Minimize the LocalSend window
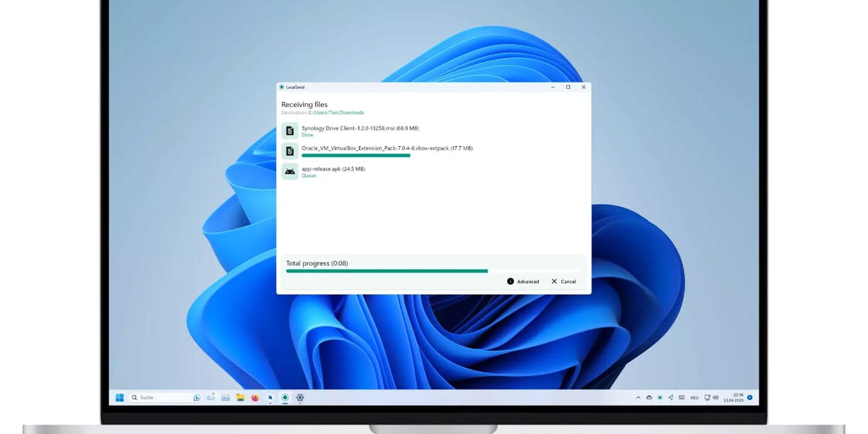Viewport: 868px width, 434px height. coord(553,87)
